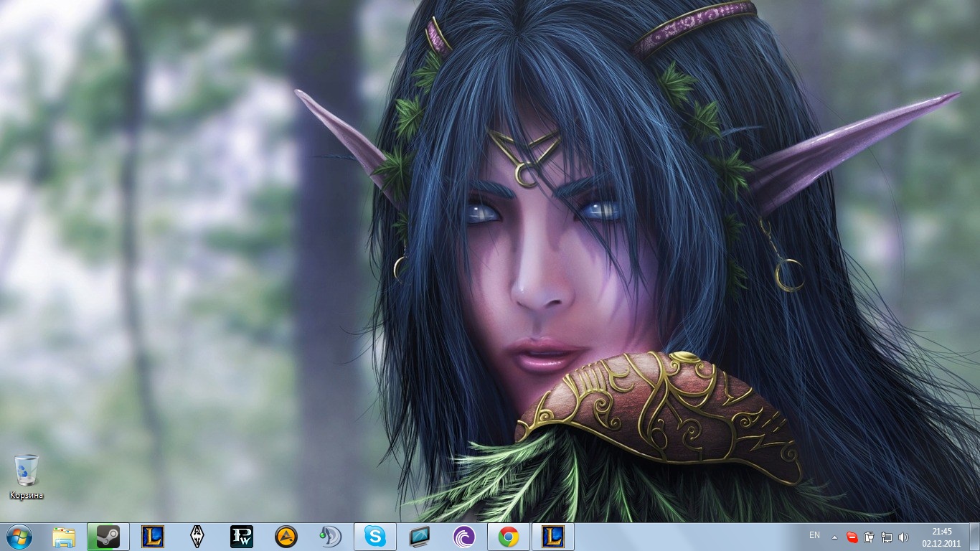Switch to the Steam window
Image resolution: width=980 pixels, height=551 pixels.
pyautogui.click(x=108, y=537)
